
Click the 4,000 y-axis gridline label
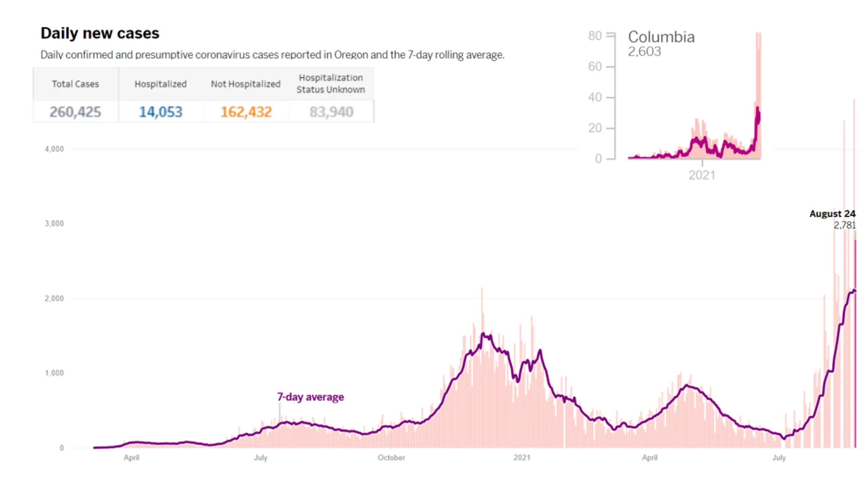54,149
